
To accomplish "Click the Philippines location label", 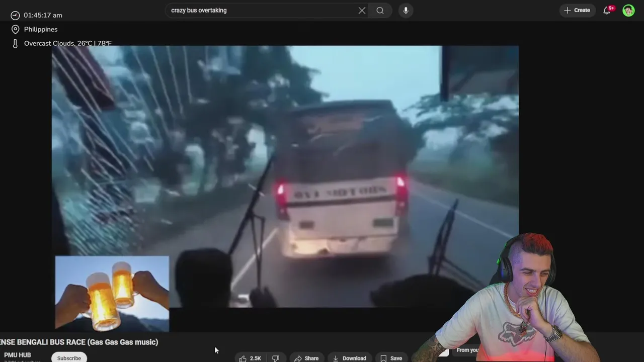I will point(41,30).
